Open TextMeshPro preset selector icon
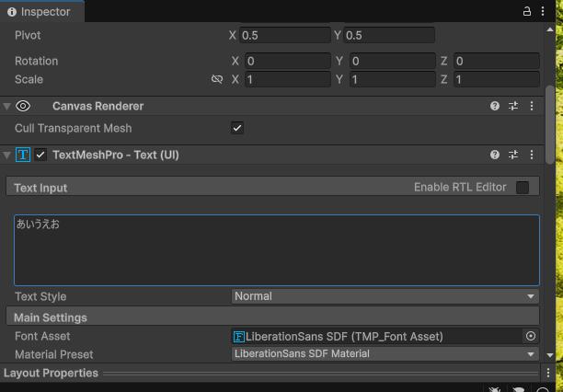 (x=513, y=156)
